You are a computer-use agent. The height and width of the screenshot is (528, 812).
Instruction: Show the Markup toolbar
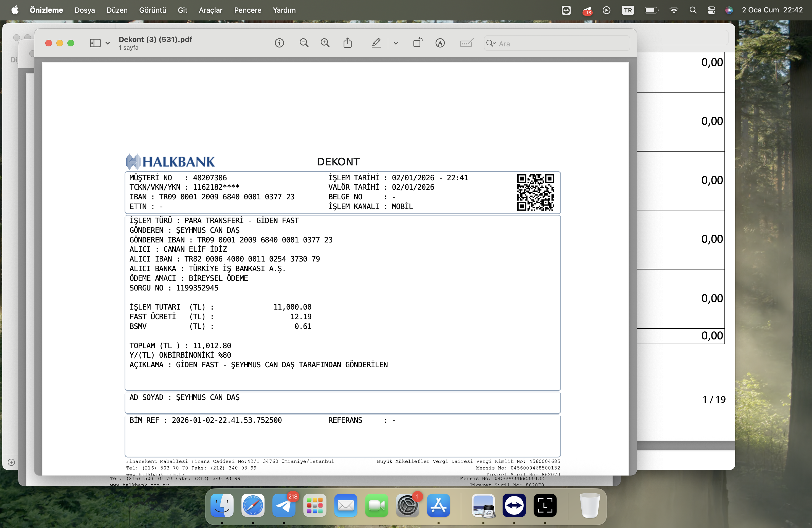(440, 43)
